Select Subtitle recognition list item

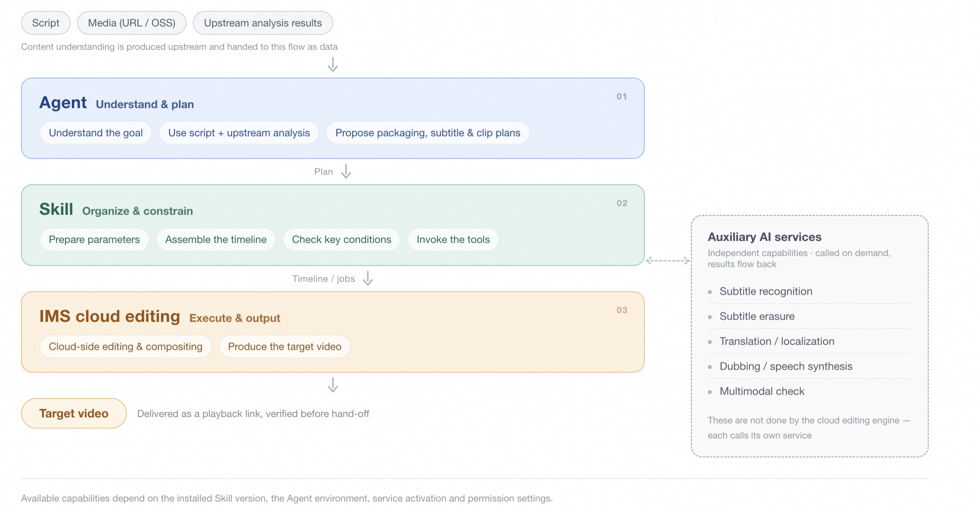pyautogui.click(x=810, y=291)
